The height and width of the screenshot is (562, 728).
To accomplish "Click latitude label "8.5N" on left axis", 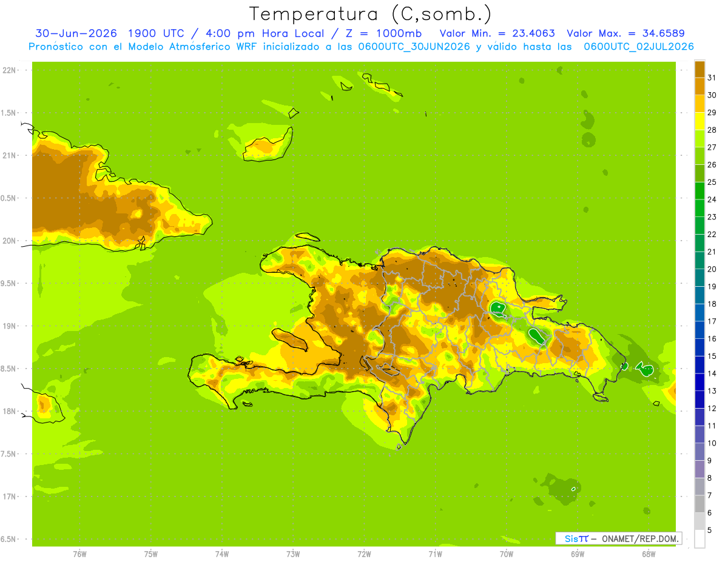I will click(x=9, y=369).
